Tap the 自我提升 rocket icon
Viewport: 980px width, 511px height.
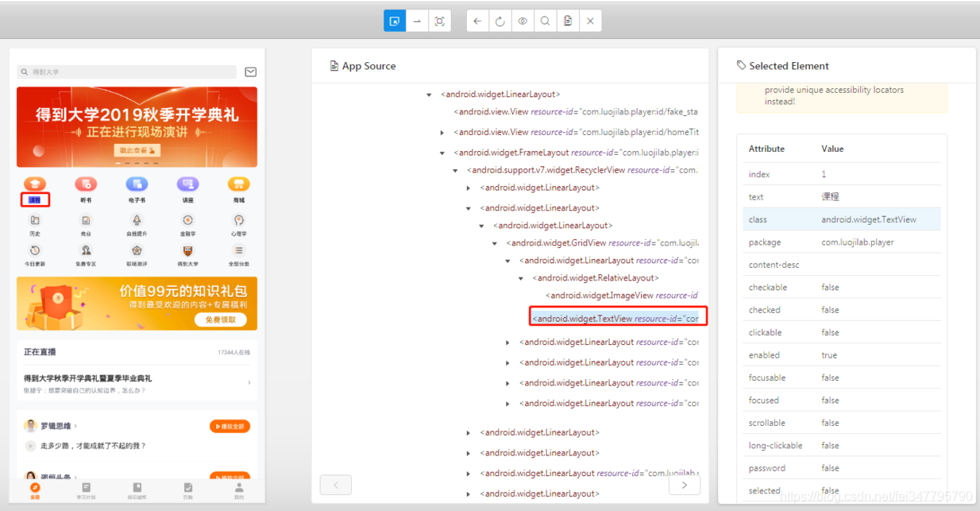click(137, 220)
